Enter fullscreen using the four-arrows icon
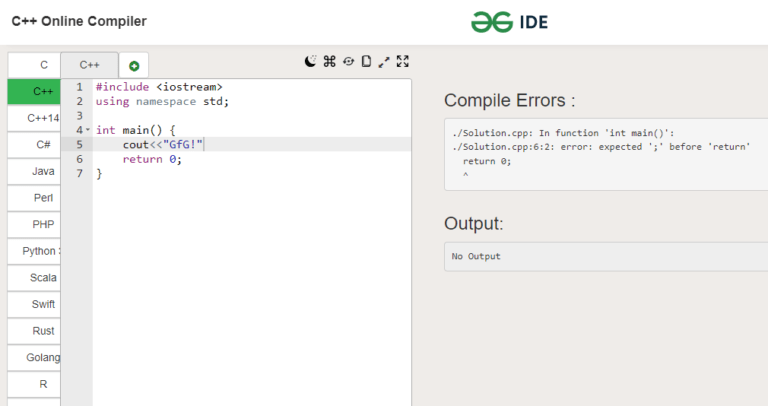 (x=403, y=61)
